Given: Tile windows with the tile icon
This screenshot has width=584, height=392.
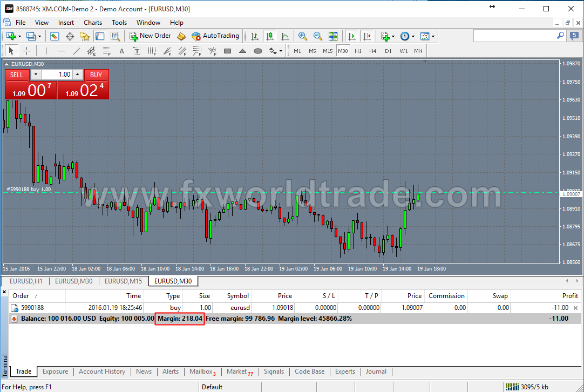Looking at the screenshot, I should tap(333, 36).
